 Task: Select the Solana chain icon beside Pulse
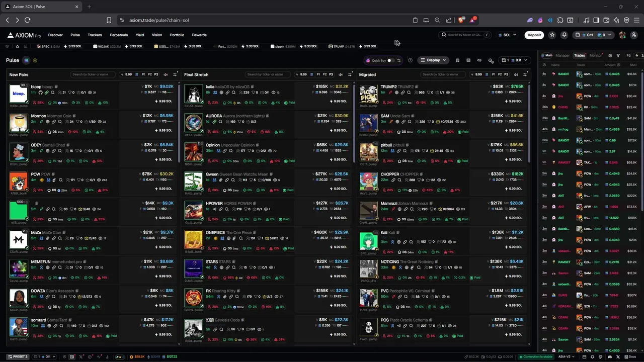click(x=26, y=60)
